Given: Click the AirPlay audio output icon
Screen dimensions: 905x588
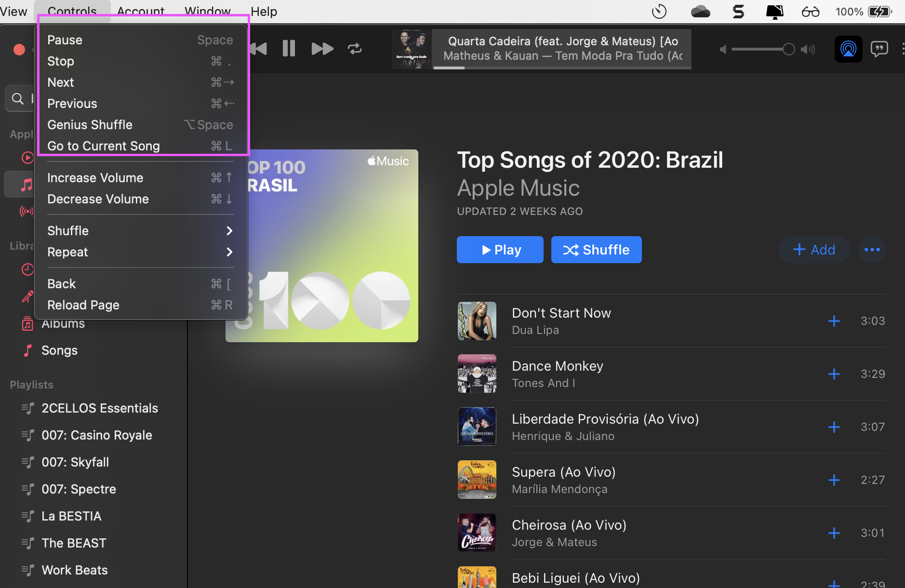Looking at the screenshot, I should click(x=848, y=49).
